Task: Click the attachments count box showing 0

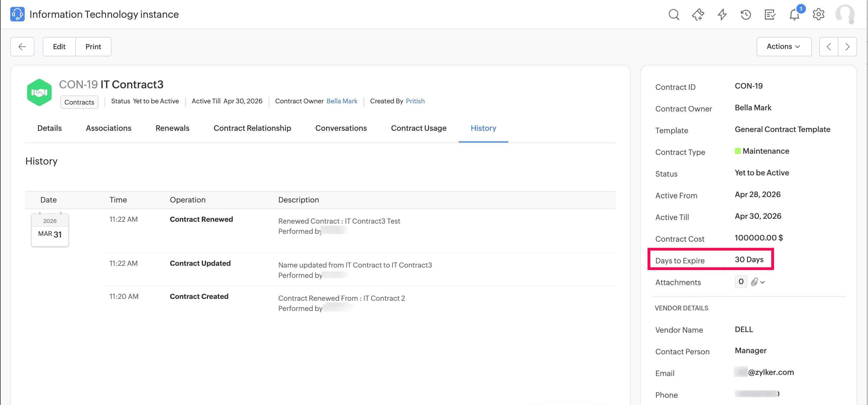Action: (x=741, y=281)
